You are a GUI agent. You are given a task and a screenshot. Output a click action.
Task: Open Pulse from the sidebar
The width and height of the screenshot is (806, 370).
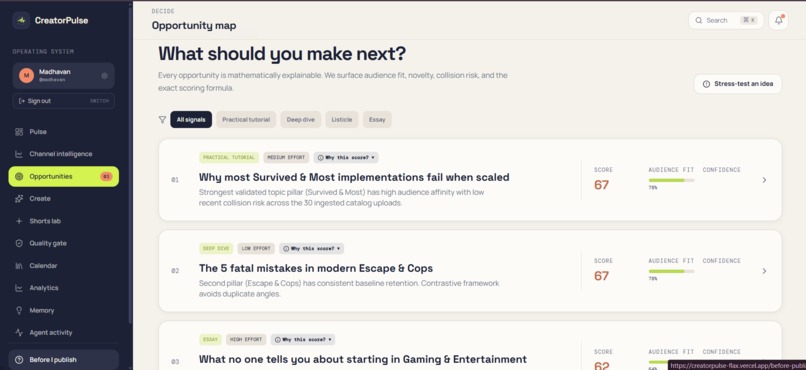64,132
